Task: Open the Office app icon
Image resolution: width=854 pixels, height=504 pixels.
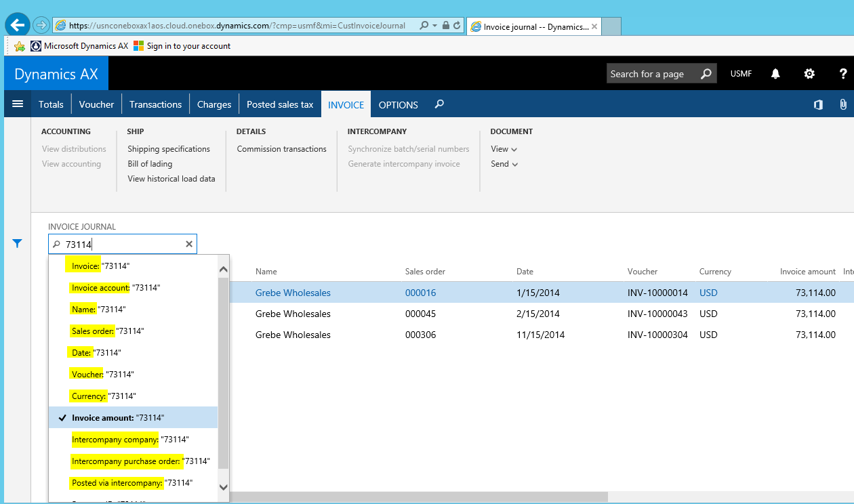Action: [x=818, y=104]
